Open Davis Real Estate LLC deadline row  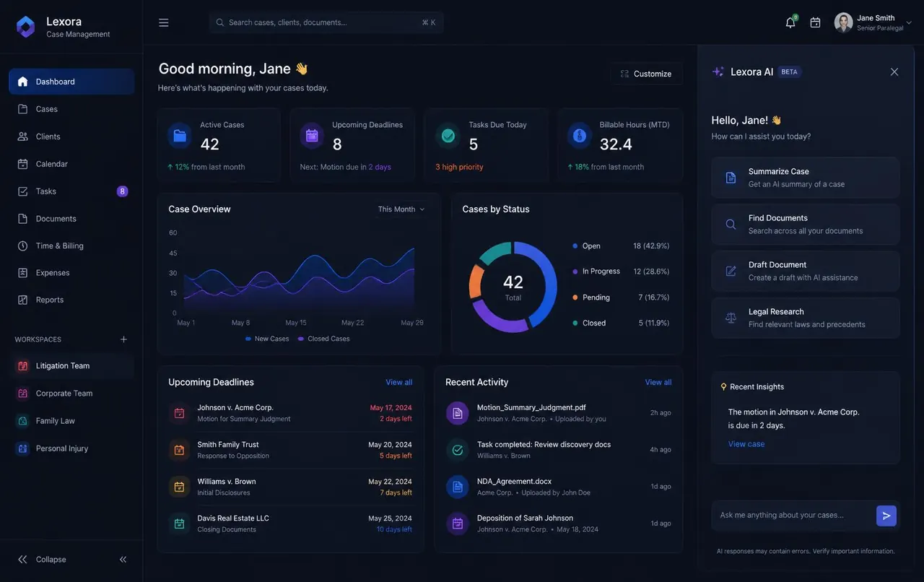290,524
